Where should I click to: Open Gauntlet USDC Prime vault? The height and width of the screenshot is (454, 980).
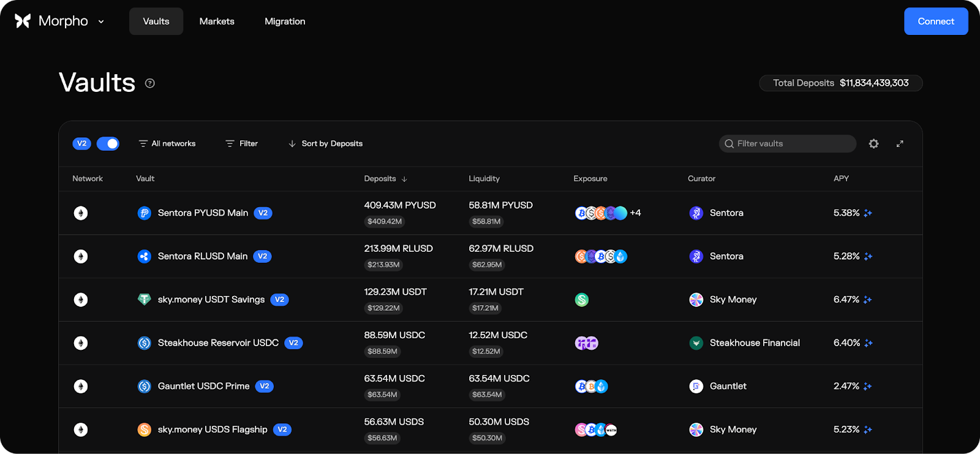click(203, 387)
